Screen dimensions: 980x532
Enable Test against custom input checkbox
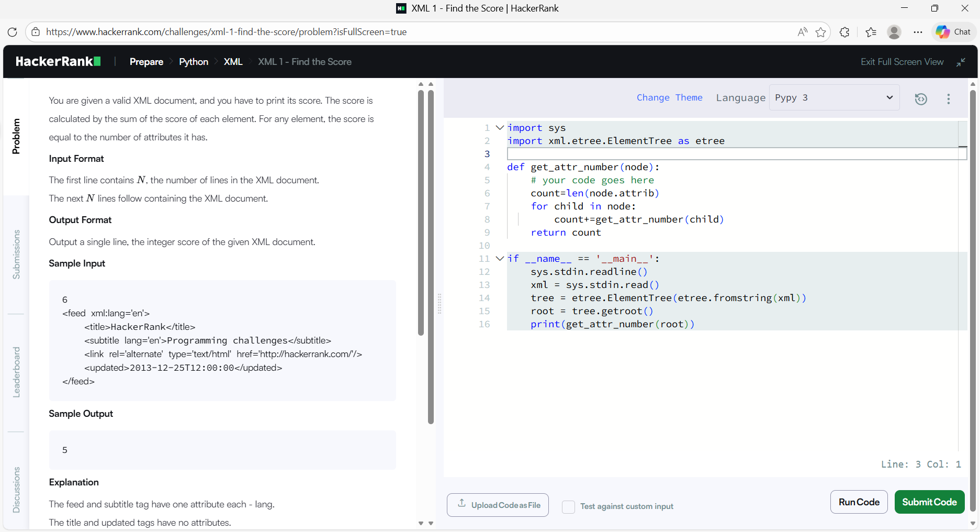568,506
